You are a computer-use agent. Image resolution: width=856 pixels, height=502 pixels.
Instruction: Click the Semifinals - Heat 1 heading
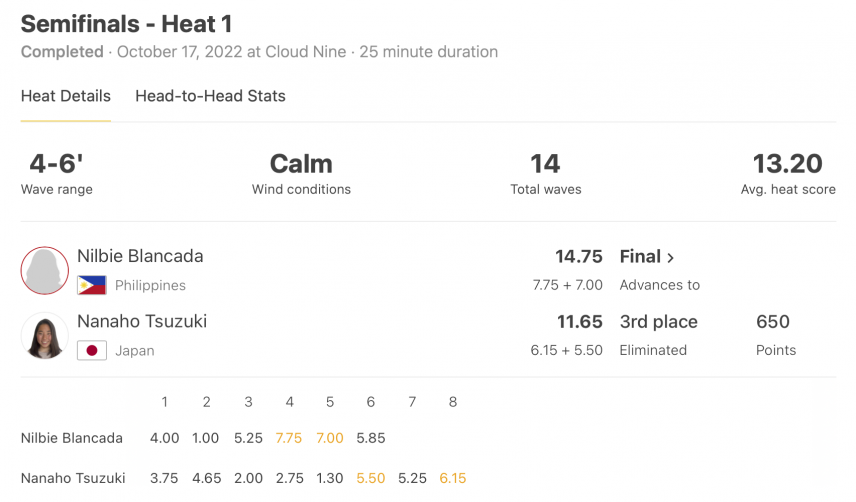(x=127, y=24)
